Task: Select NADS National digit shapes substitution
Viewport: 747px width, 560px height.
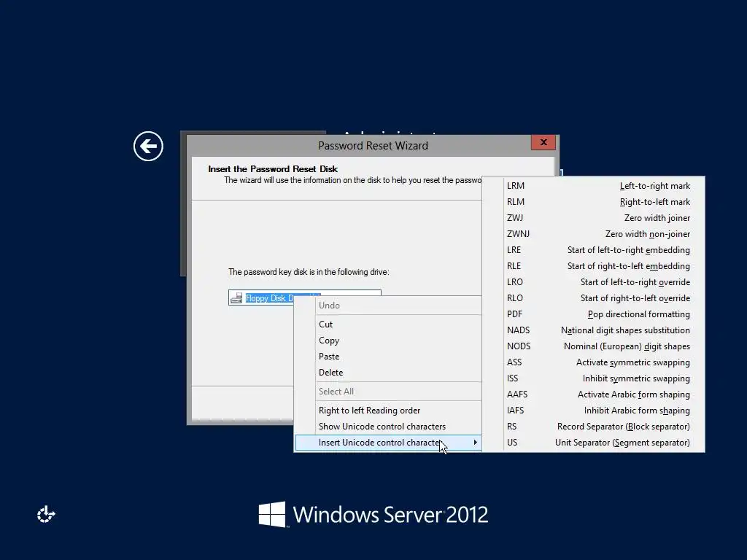Action: click(x=594, y=330)
